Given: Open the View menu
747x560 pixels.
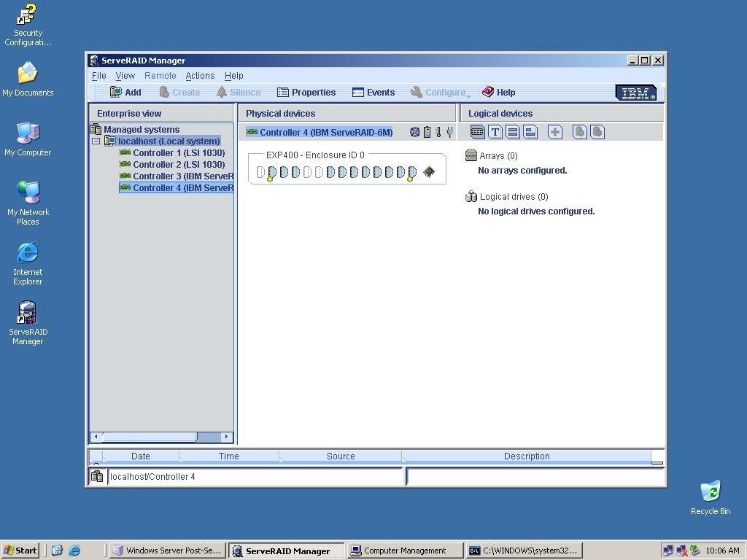Looking at the screenshot, I should (125, 75).
